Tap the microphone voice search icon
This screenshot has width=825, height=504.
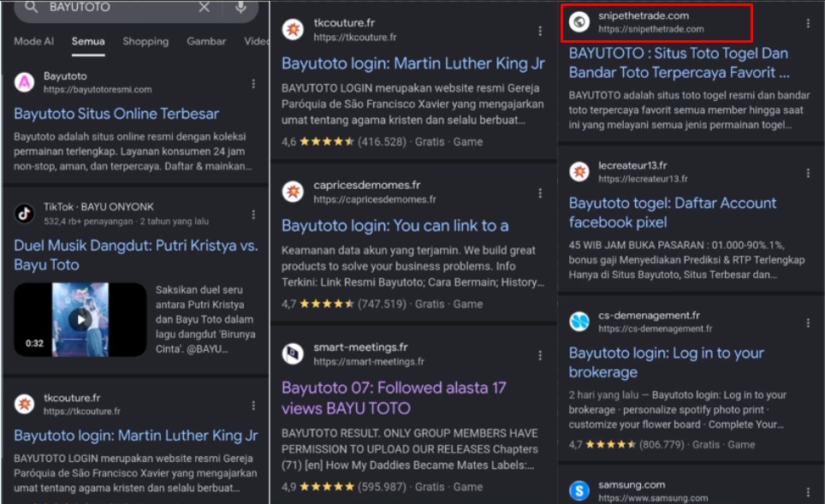pos(240,8)
